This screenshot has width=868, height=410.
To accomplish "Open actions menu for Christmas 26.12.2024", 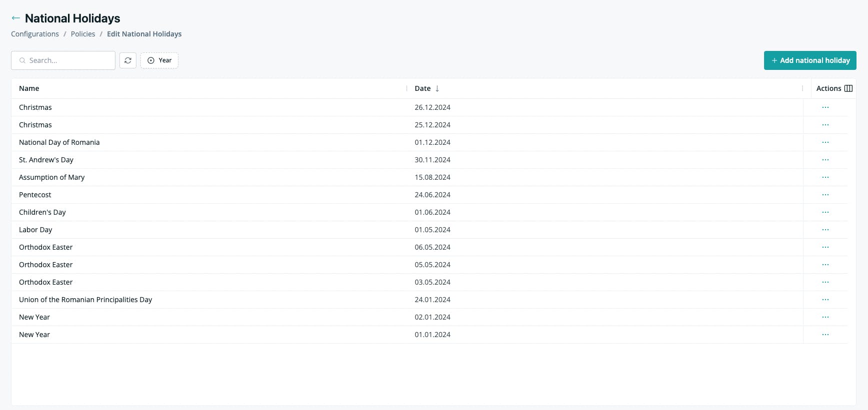I will (x=826, y=107).
